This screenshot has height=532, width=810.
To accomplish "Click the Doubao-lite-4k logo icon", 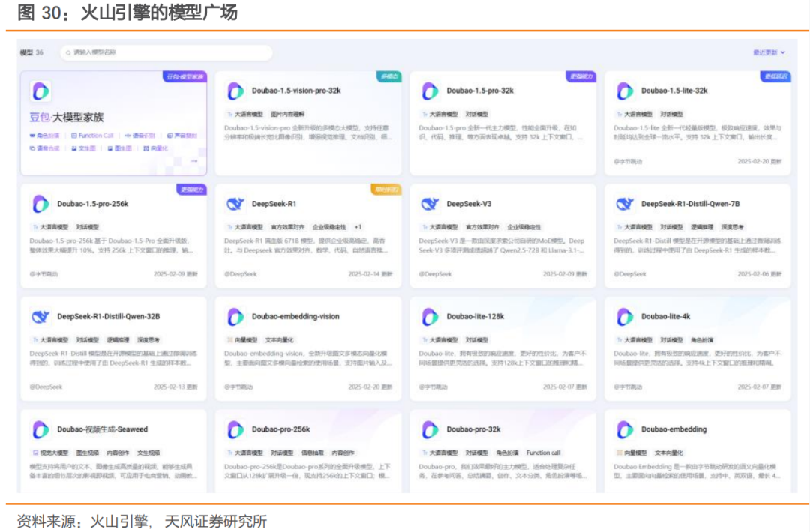I will pyautogui.click(x=625, y=317).
